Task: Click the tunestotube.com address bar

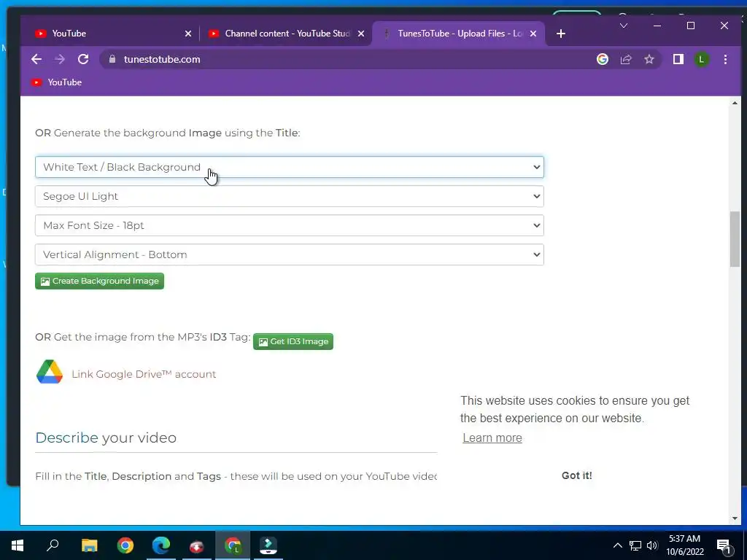Action: pos(348,59)
